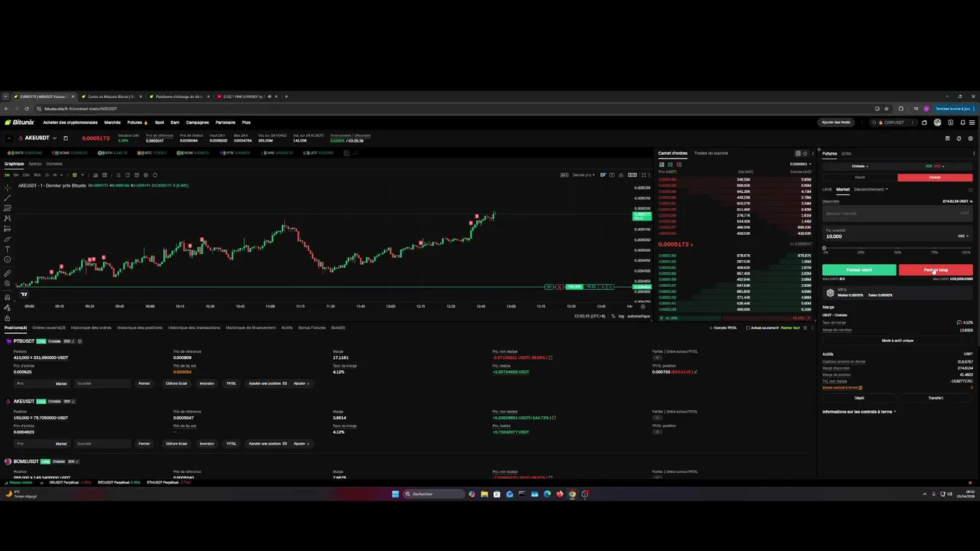Image resolution: width=980 pixels, height=551 pixels.
Task: Open the Futures menu in top navigation
Action: pos(136,122)
